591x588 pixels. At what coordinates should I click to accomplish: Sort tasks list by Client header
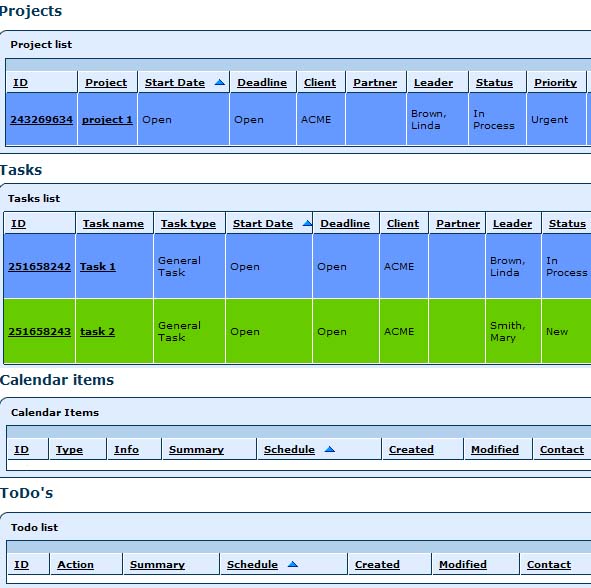[403, 224]
